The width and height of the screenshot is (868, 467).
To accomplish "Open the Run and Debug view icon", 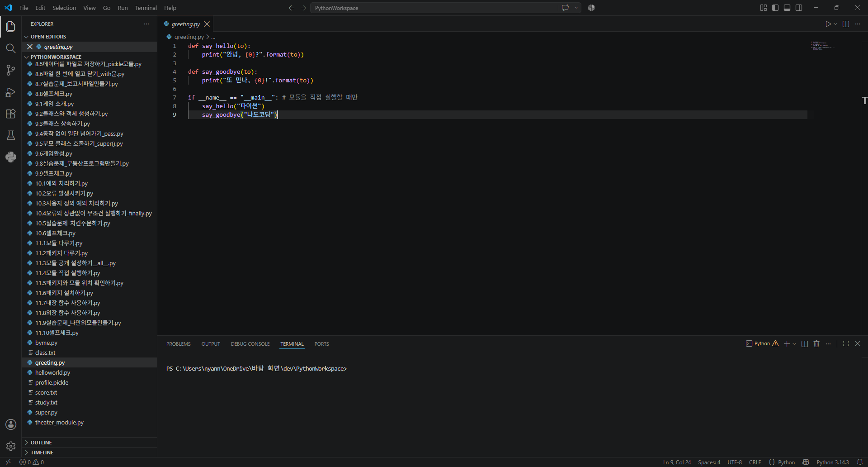I will click(11, 92).
